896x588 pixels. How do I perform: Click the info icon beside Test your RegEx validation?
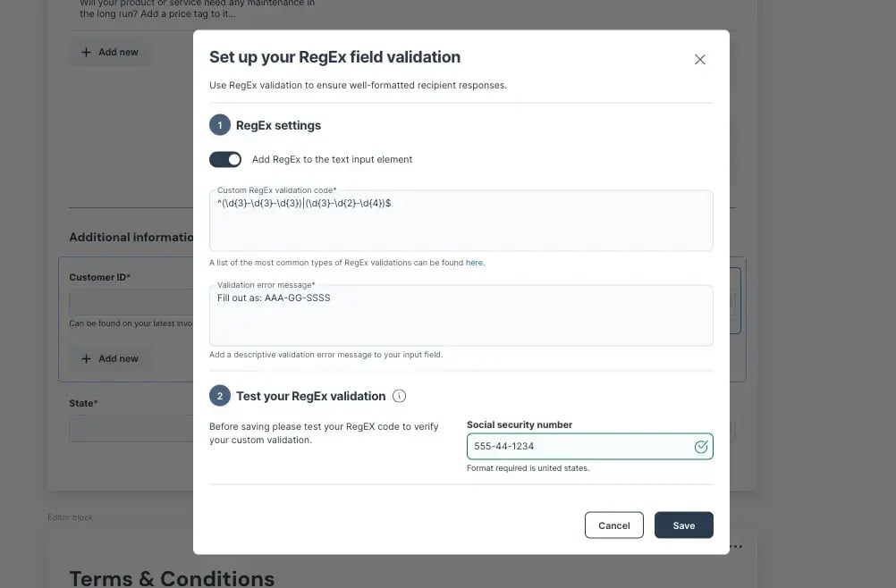pos(399,394)
